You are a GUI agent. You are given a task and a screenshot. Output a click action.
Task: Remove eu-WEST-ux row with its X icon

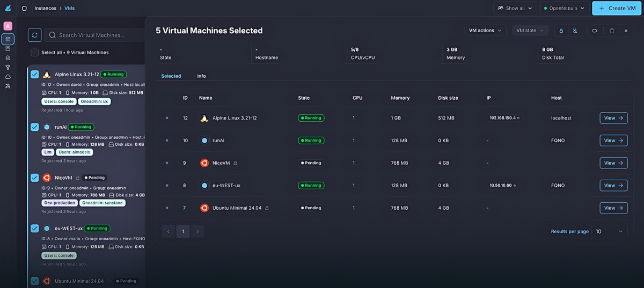[x=167, y=186]
